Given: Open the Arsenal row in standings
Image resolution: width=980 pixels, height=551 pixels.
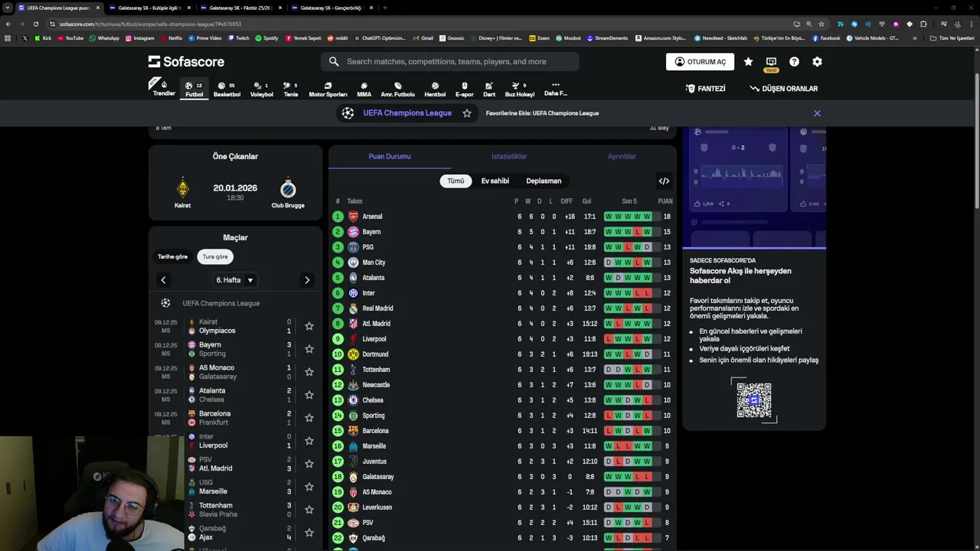Looking at the screenshot, I should coord(502,217).
